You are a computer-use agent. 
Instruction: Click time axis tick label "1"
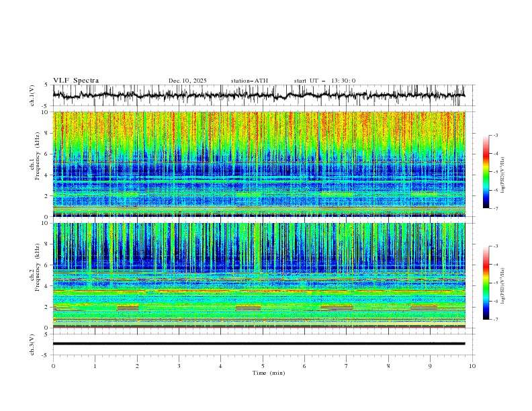(x=95, y=366)
